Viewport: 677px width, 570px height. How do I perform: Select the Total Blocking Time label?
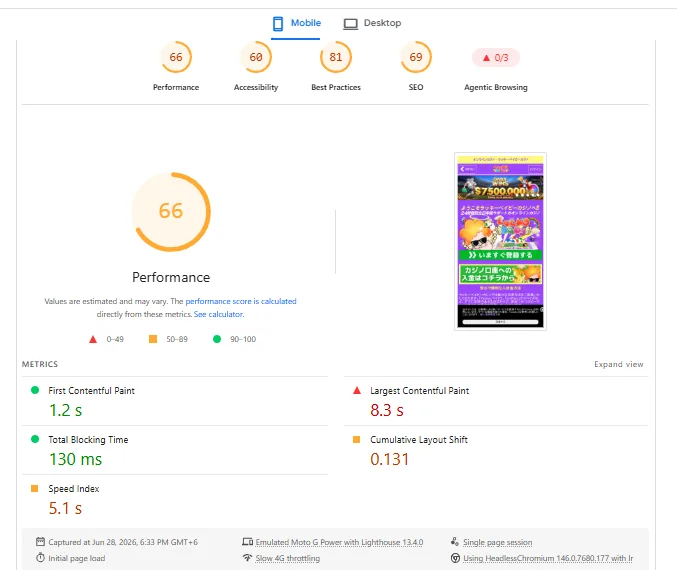[x=88, y=440]
